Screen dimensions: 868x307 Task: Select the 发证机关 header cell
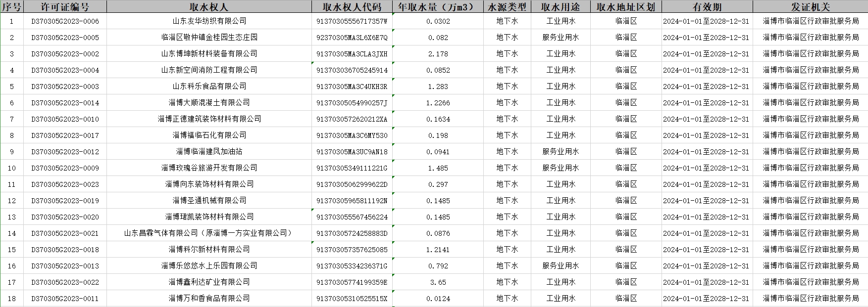(x=810, y=7)
